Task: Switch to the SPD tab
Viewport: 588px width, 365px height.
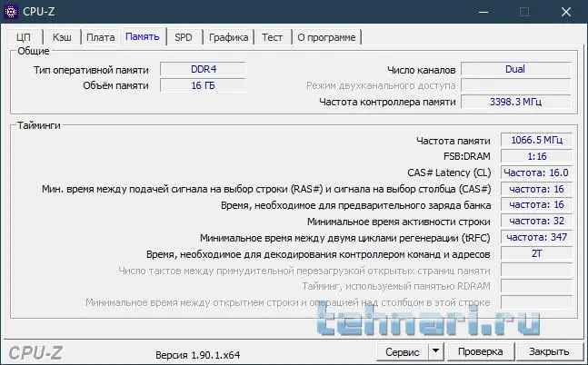Action: [184, 37]
